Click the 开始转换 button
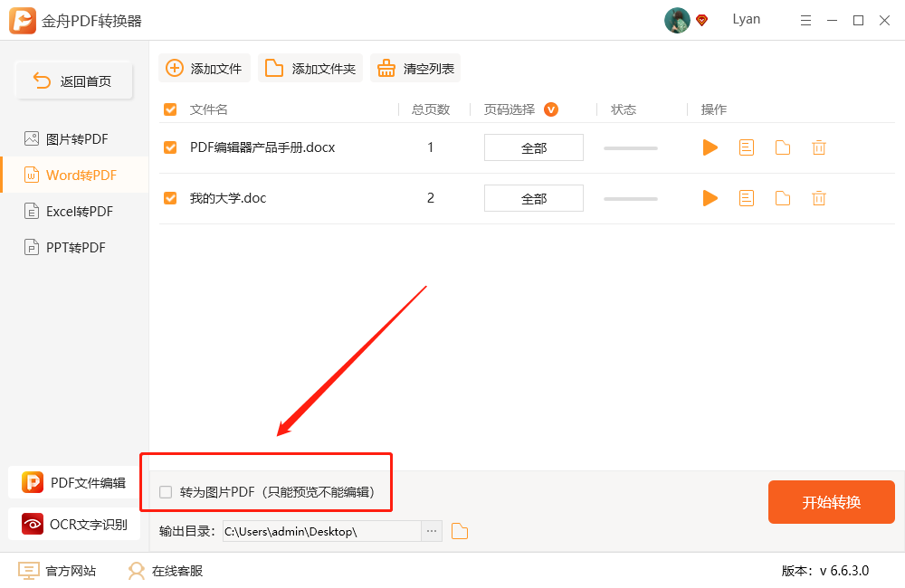 pyautogui.click(x=831, y=502)
